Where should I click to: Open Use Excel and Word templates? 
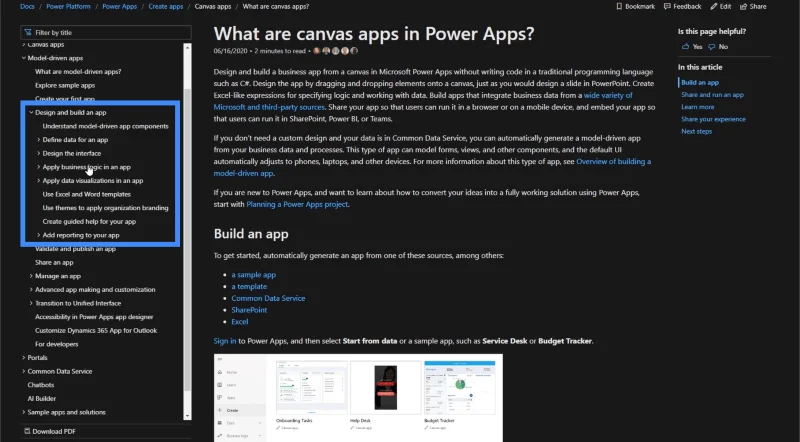tap(87, 194)
